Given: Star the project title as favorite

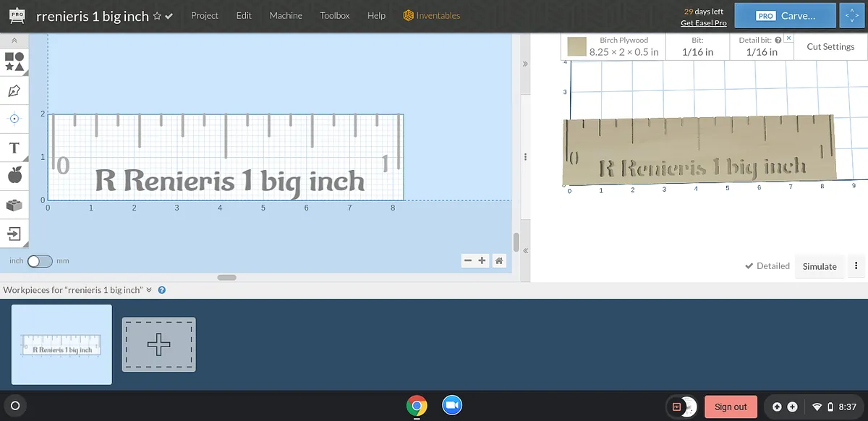Looking at the screenshot, I should point(157,16).
